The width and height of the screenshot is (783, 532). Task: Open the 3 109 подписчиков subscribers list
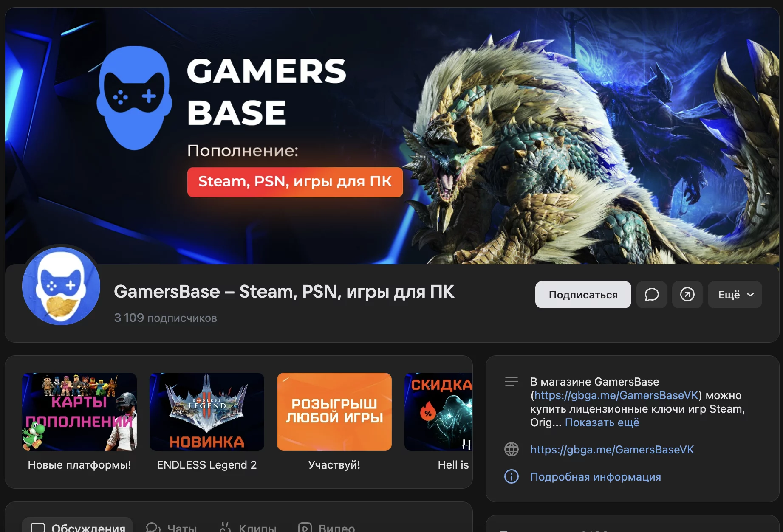[x=165, y=318]
